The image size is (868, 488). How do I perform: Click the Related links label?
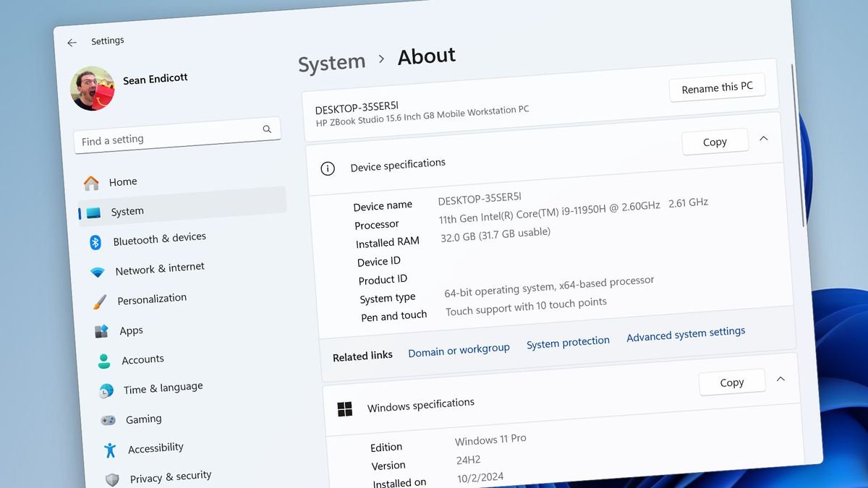pos(362,356)
